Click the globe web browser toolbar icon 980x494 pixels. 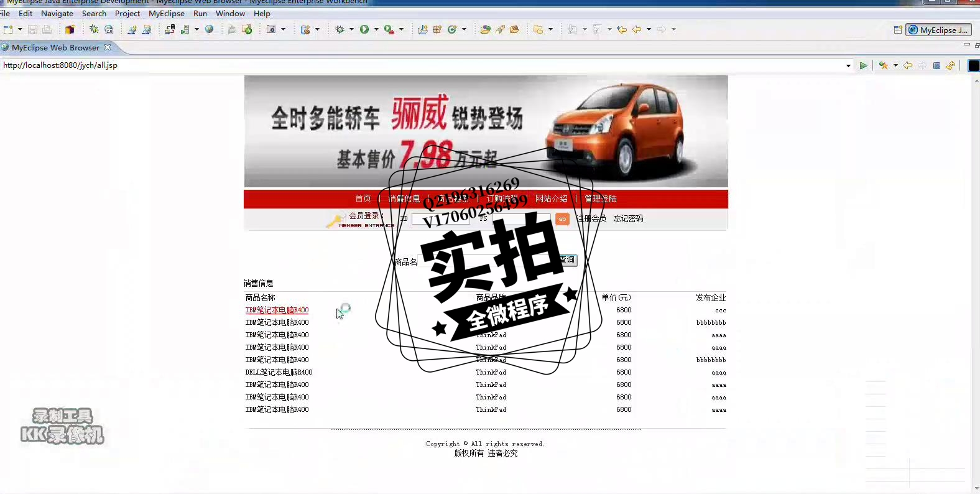click(x=210, y=29)
